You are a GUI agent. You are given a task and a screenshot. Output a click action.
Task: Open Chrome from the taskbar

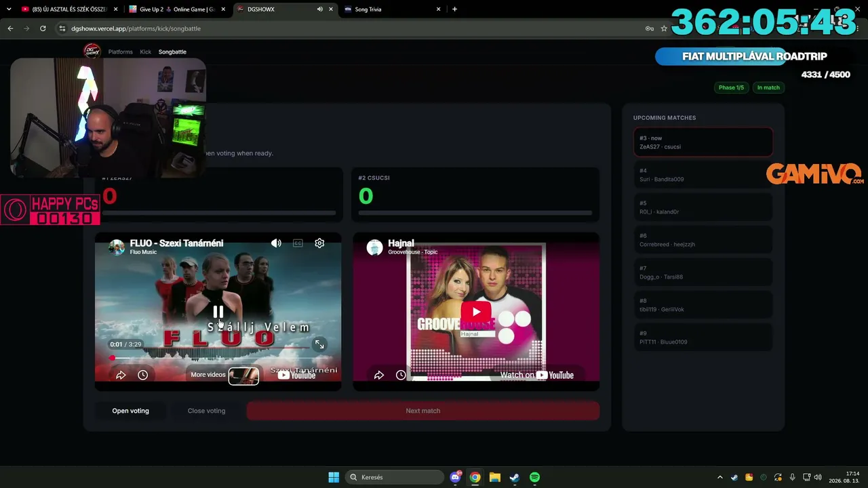[475, 477]
